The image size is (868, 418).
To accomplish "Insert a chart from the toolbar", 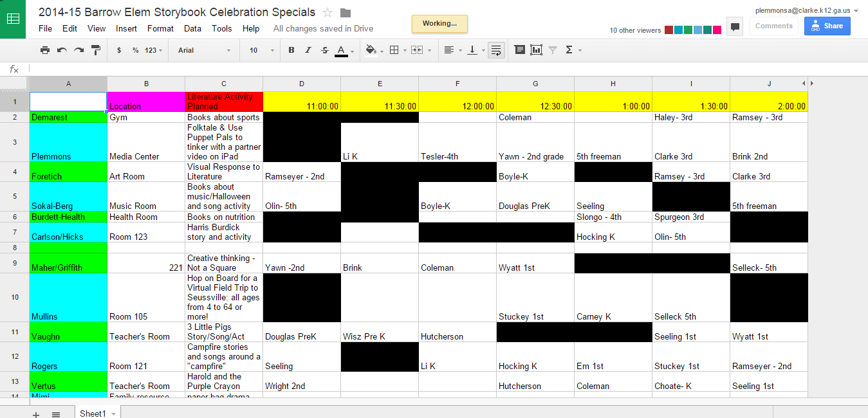I will coord(536,50).
